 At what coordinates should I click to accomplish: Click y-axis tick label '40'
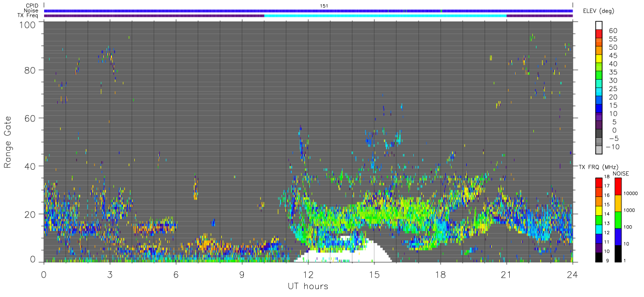tap(30, 166)
